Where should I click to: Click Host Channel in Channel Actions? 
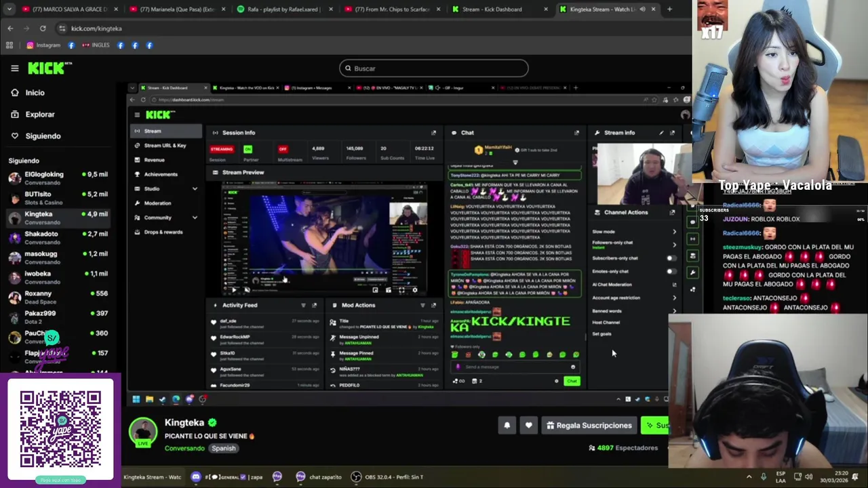point(606,323)
